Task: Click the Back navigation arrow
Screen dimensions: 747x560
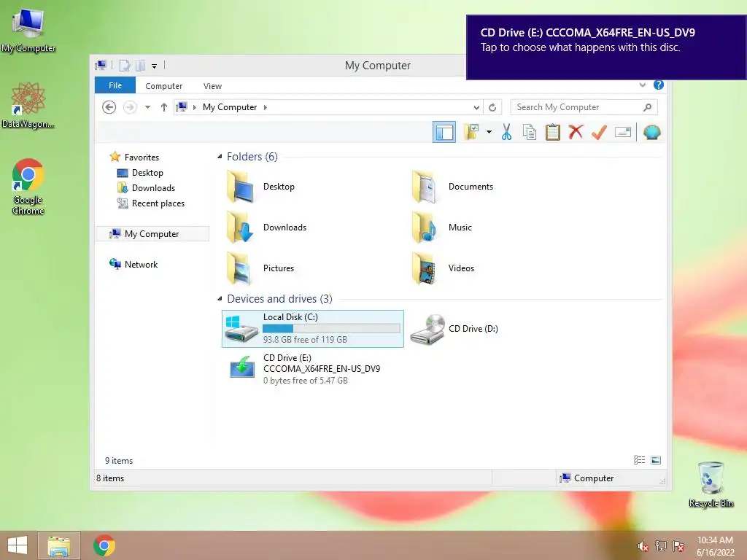Action: pyautogui.click(x=109, y=107)
